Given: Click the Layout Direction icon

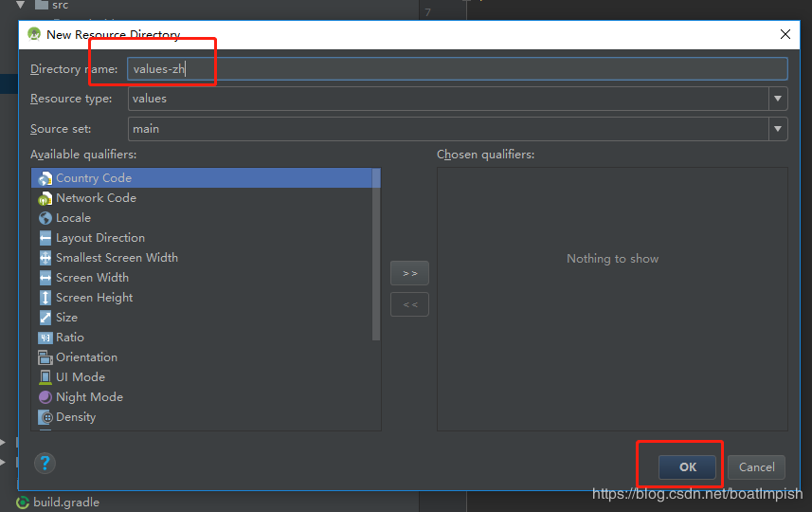Looking at the screenshot, I should point(45,238).
